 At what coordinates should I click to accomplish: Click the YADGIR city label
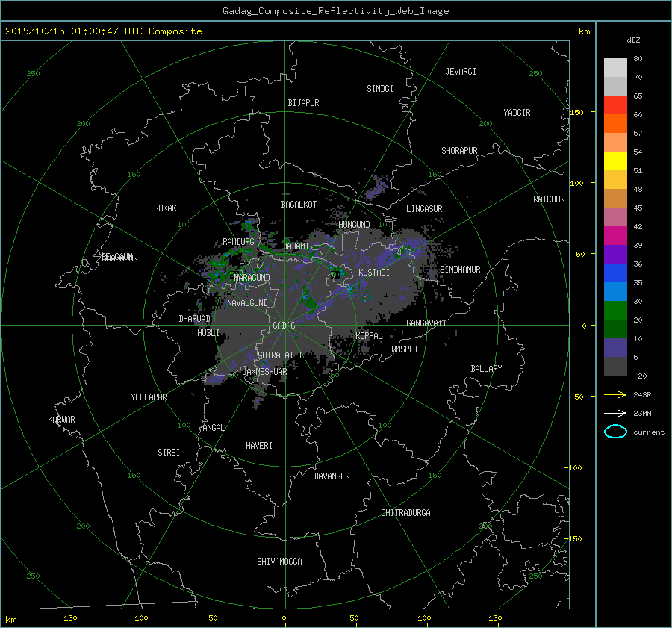coord(517,113)
